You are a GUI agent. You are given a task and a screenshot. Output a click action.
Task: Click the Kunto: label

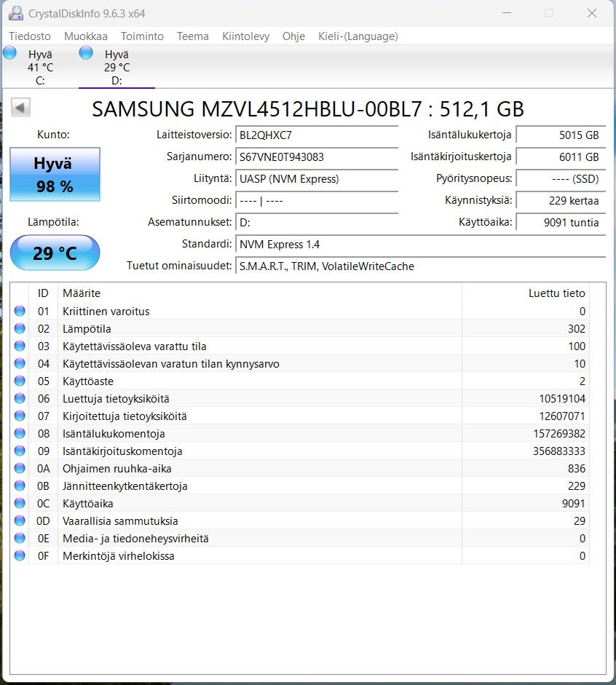tap(53, 135)
